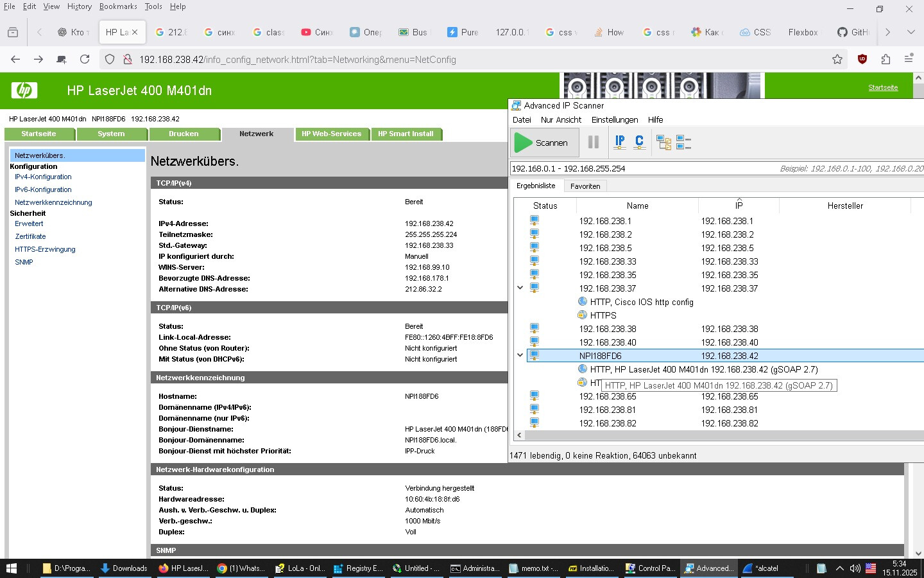Image resolution: width=924 pixels, height=578 pixels.
Task: Reload the printer configuration page
Action: [x=85, y=59]
